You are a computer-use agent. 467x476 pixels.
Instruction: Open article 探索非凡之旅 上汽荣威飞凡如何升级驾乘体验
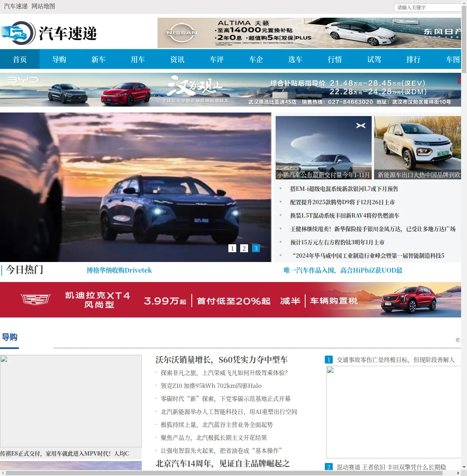[224, 373]
